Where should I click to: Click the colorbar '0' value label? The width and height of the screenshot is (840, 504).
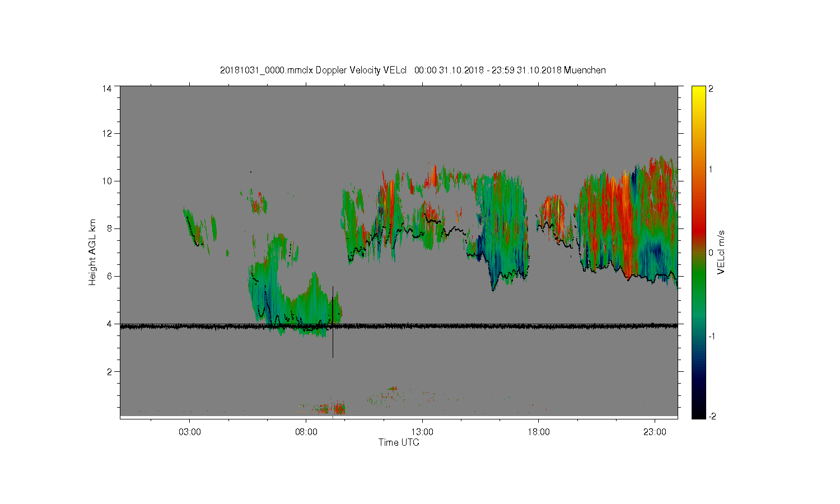711,253
